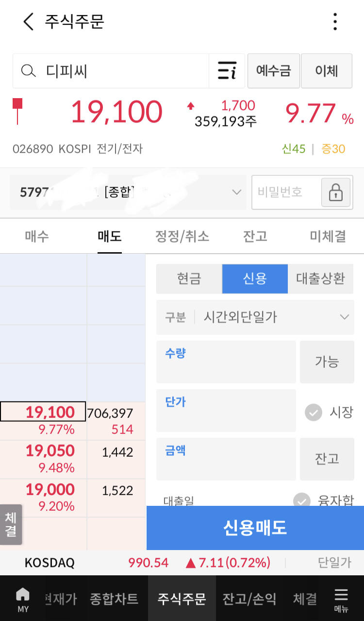Open the three-dot more options menu
364x621 pixels.
tap(335, 22)
